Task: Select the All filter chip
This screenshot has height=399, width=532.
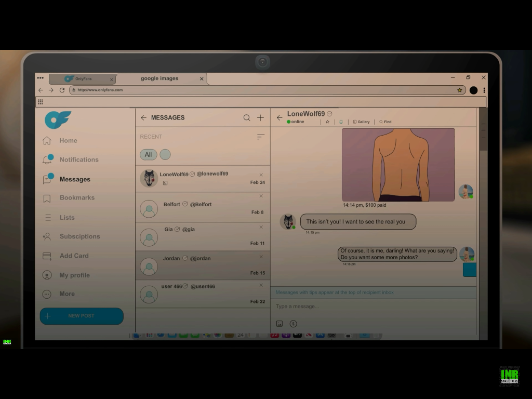Action: pos(148,155)
